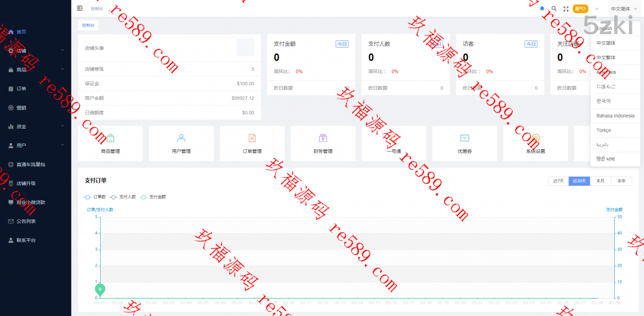Show the 近30天 range

pos(579,181)
